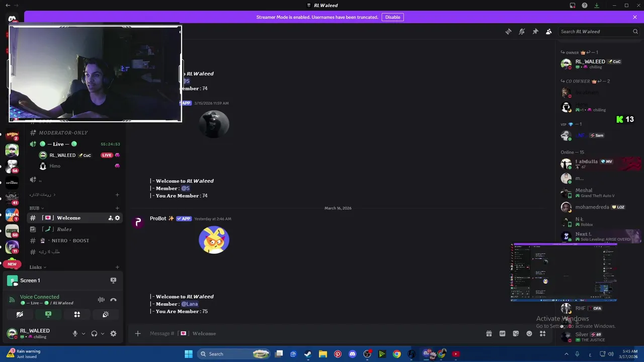Screen dimensions: 644x362
Task: Stop streaming Screen 1
Action: (113, 281)
